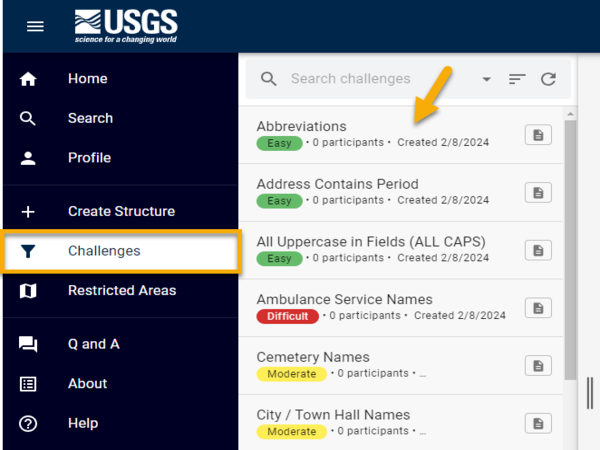Click '0 participants' under Cemetery Names
Image resolution: width=600 pixels, height=450 pixels.
pos(373,373)
